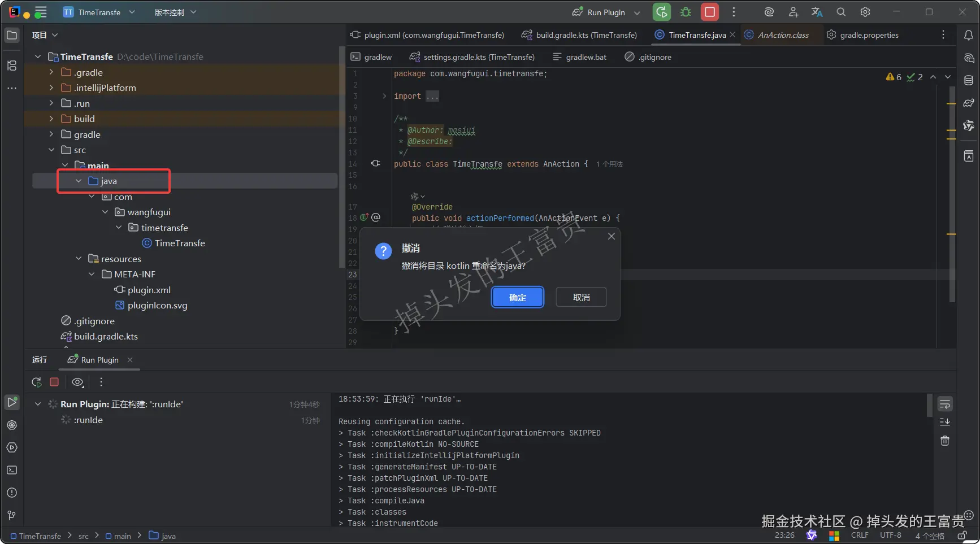Toggle the eye icon in Run panel
Image resolution: width=980 pixels, height=544 pixels.
point(77,382)
